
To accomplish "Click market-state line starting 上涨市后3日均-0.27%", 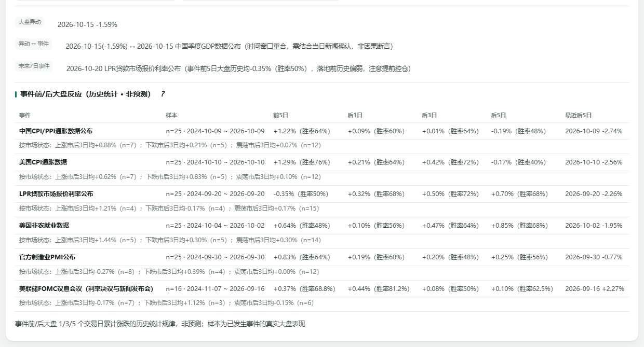I will click(x=169, y=272).
